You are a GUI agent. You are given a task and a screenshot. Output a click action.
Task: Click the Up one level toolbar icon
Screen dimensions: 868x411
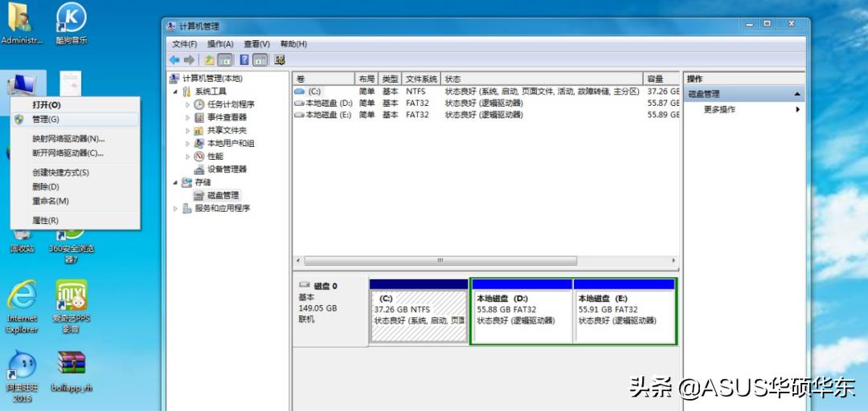click(x=209, y=59)
